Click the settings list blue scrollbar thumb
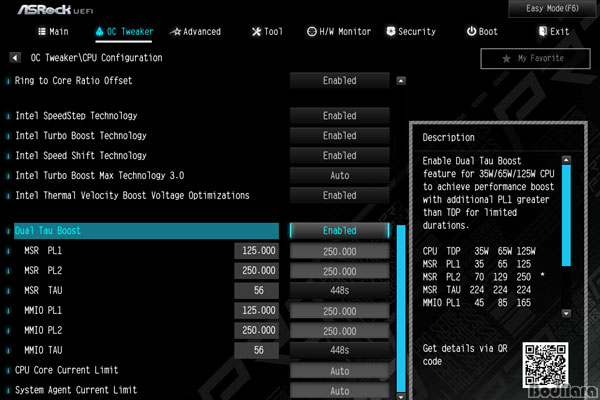 click(401, 308)
